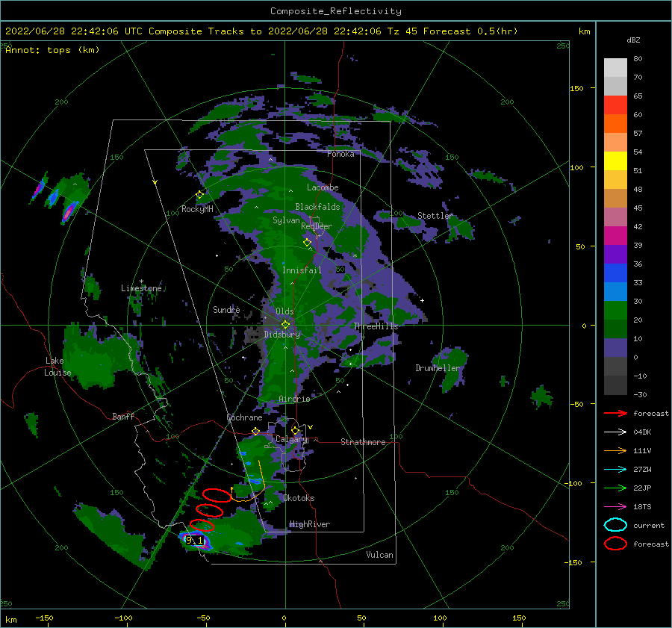Click the magenta 18TS track arrow icon
The image size is (672, 628).
click(x=615, y=507)
